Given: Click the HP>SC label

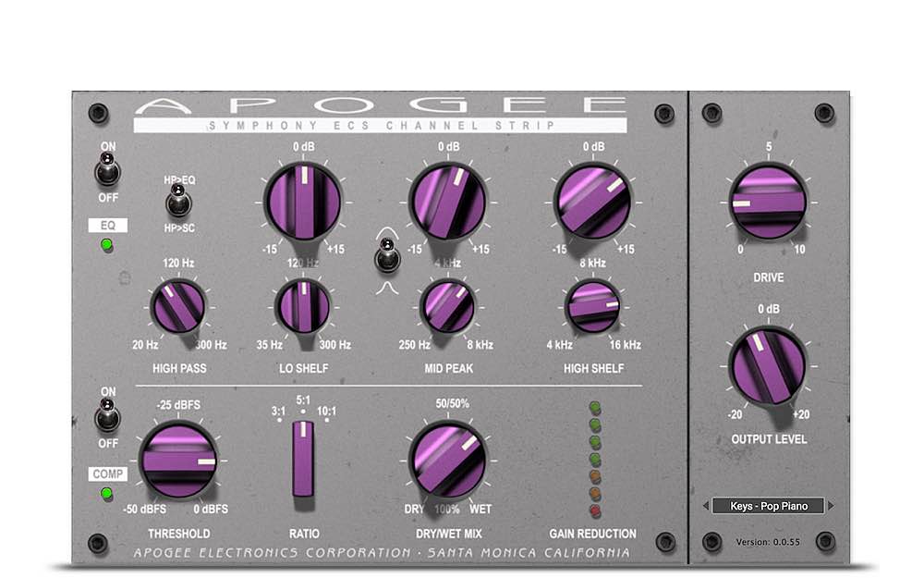Looking at the screenshot, I should (x=179, y=228).
